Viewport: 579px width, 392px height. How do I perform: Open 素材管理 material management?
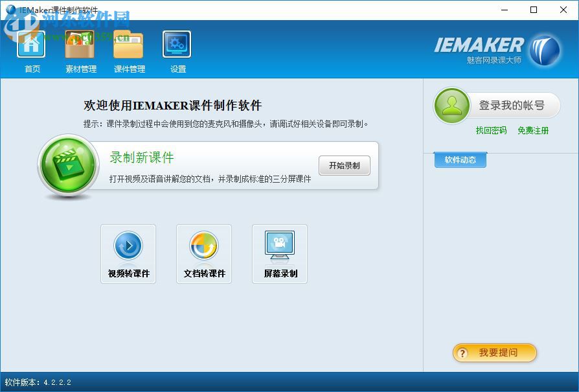pyautogui.click(x=80, y=43)
